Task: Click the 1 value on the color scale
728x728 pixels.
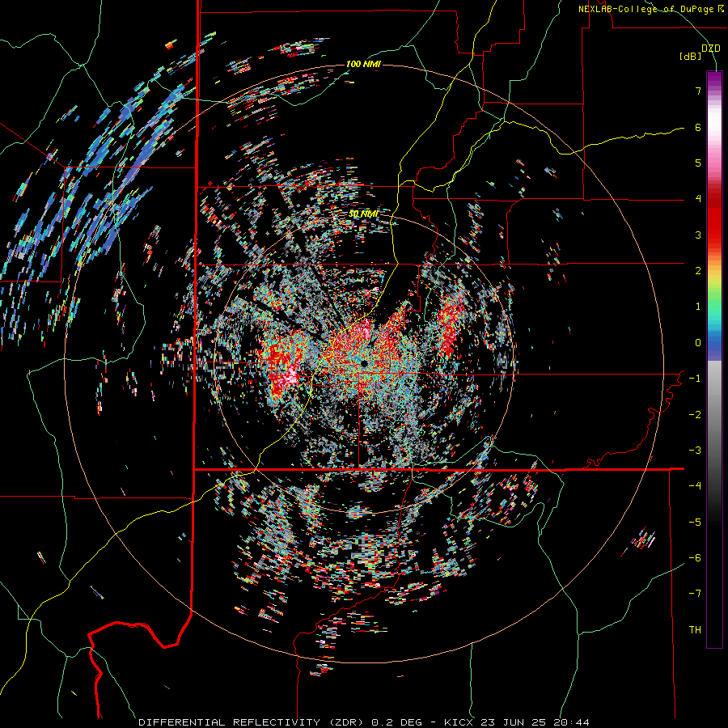Action: pos(698,307)
